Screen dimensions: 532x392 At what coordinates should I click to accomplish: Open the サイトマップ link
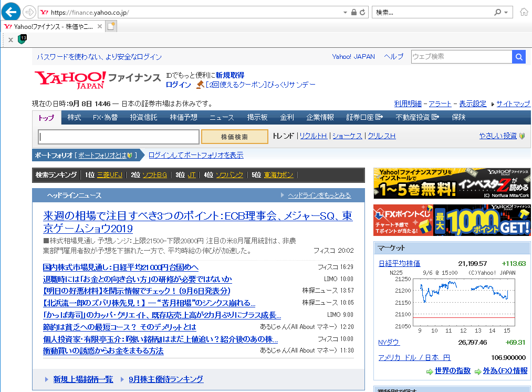(x=513, y=104)
